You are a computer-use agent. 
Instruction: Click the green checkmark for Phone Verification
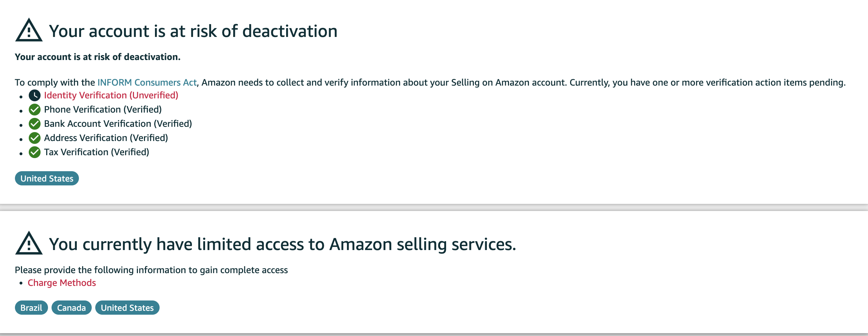(x=34, y=110)
